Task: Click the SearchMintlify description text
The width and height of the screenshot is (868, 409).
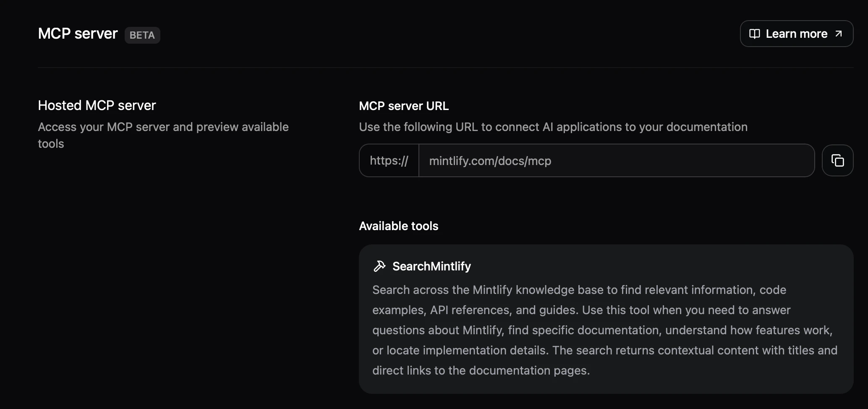Action: click(x=604, y=330)
